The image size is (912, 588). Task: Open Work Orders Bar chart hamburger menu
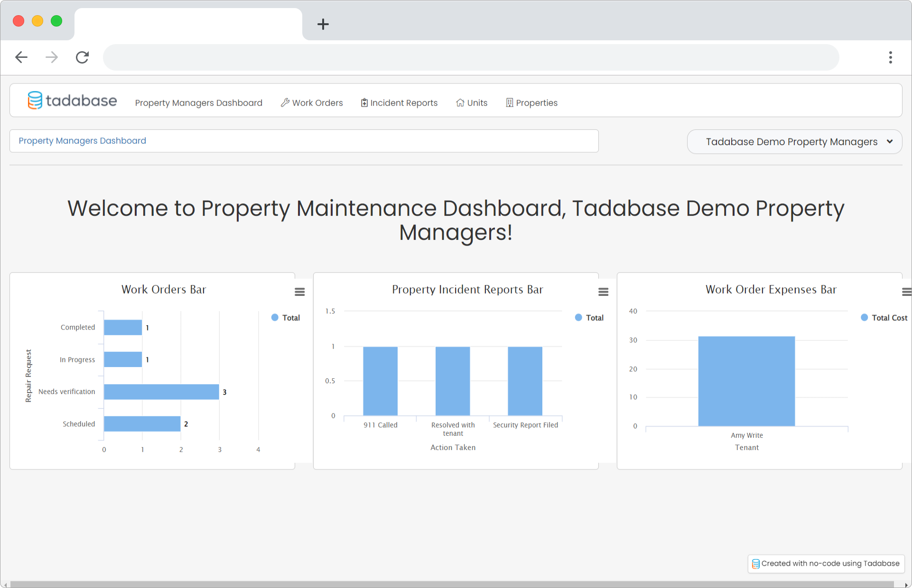click(299, 292)
